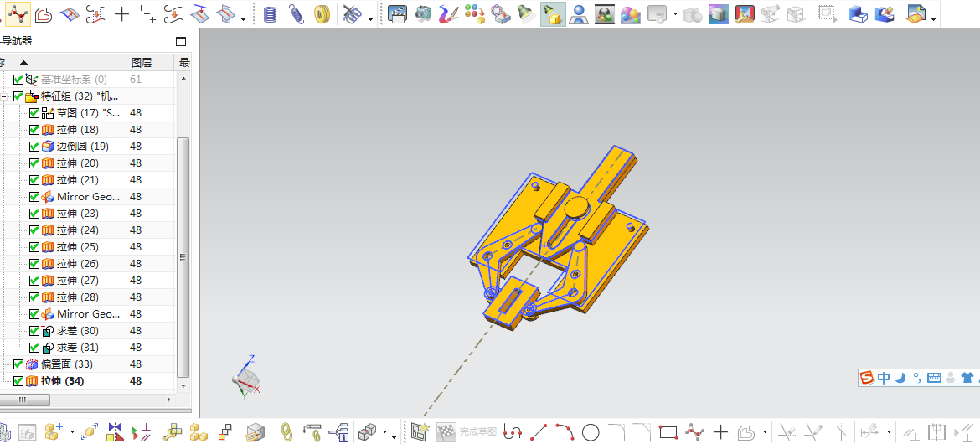Click the green spotlight lamp icon
This screenshot has width=980, height=444.
pyautogui.click(x=529, y=13)
